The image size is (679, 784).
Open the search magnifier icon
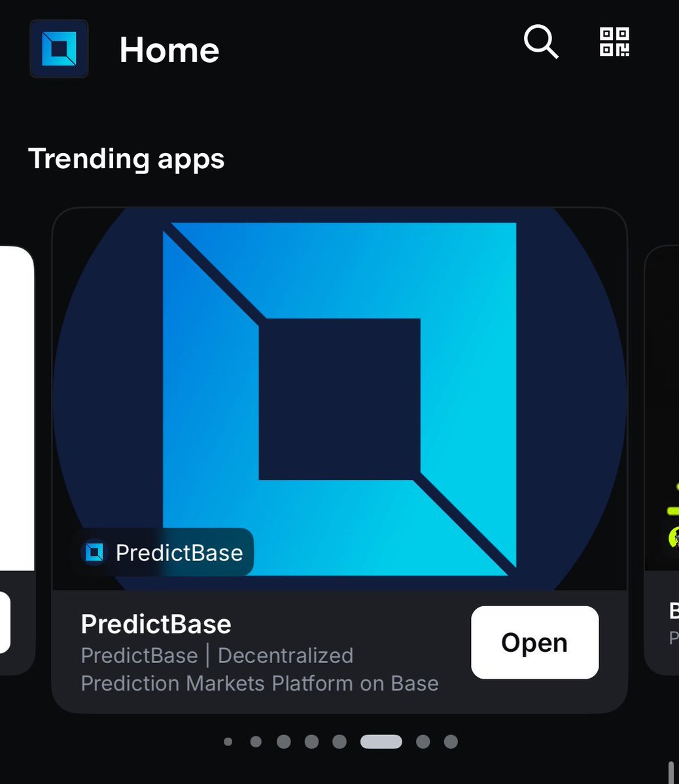pyautogui.click(x=541, y=41)
